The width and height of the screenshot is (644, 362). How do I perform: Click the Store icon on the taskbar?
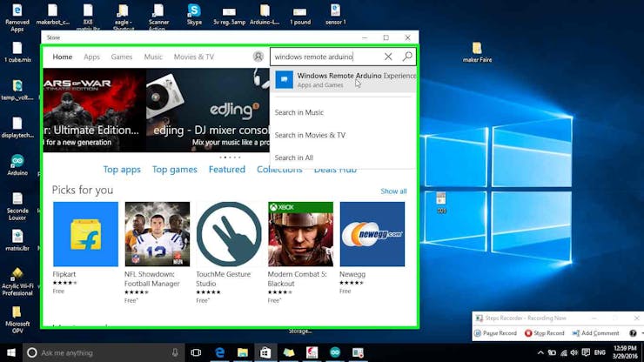(x=265, y=352)
